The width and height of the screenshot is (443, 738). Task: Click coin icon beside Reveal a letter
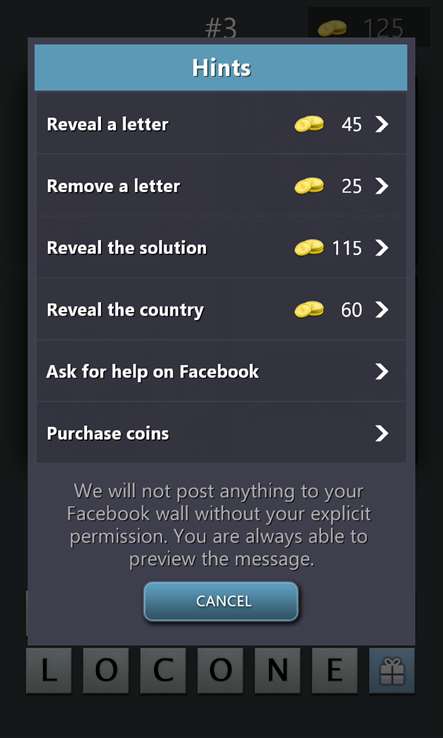tap(309, 124)
